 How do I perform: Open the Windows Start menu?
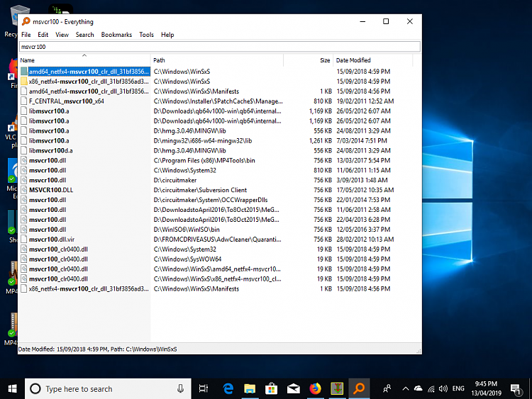pos(12,389)
